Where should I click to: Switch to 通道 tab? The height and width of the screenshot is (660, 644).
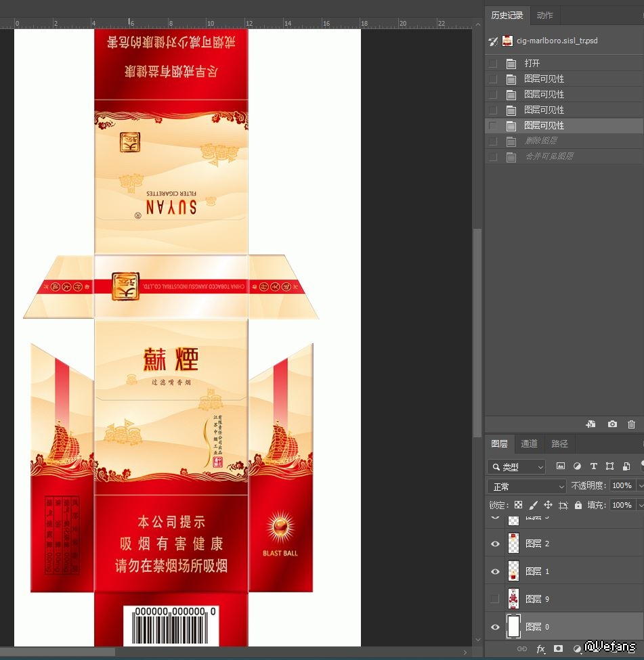[529, 443]
